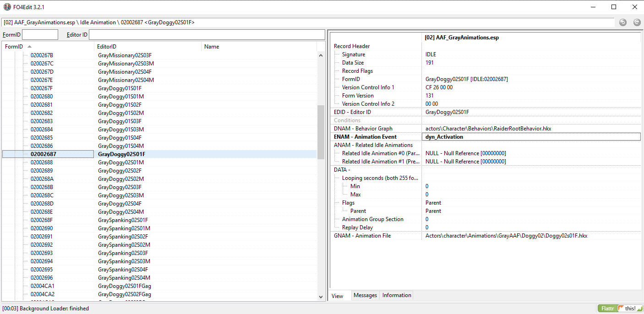Image resolution: width=644 pixels, height=314 pixels.
Task: Click the AAF_GrayAnimations.esp column header
Action: [531, 38]
